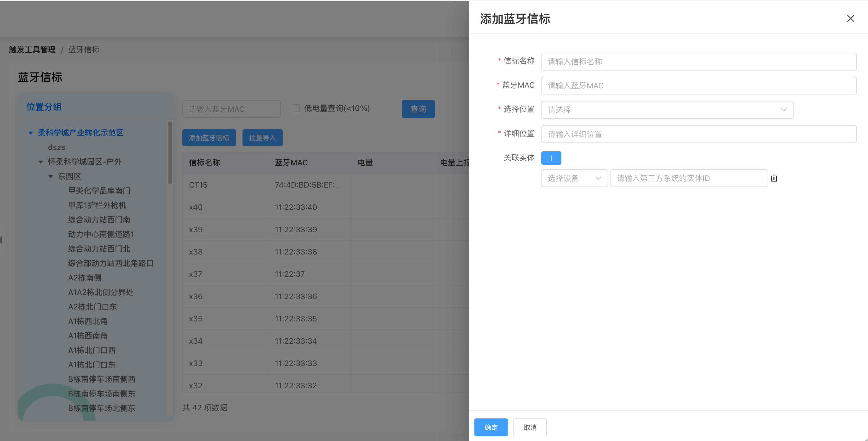The image size is (868, 441).
Task: Select A1栋西北角 in the tree
Action: tap(88, 321)
